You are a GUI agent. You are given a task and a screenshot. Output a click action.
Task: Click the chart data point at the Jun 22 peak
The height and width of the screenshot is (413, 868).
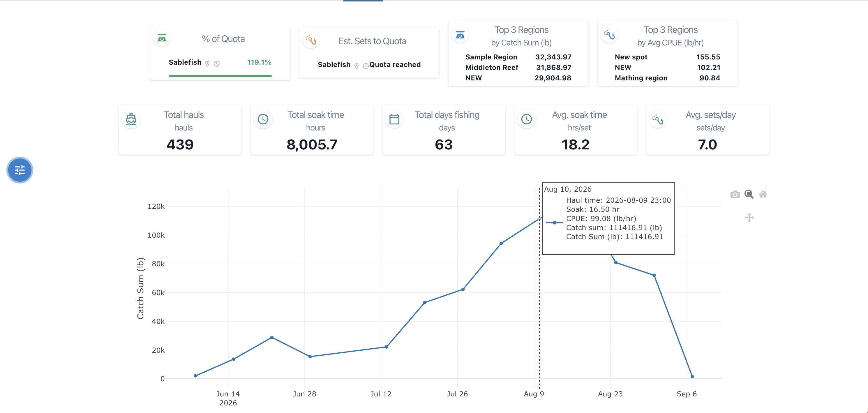point(272,338)
